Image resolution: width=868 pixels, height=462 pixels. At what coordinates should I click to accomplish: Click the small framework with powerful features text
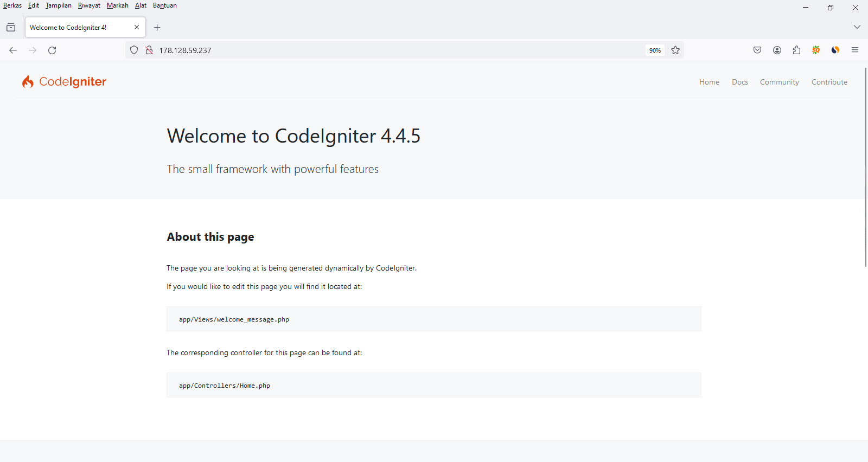click(x=272, y=169)
